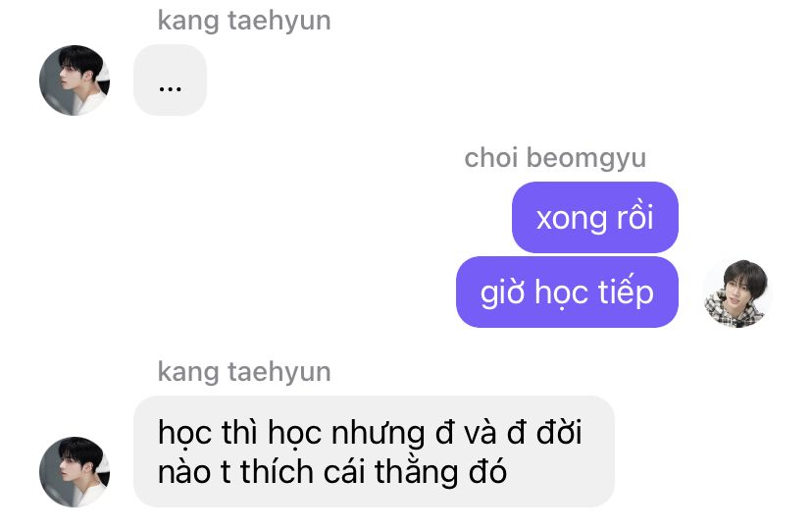The height and width of the screenshot is (532, 812).
Task: Select the 'giờ học tiếp' message bubble
Action: click(567, 292)
